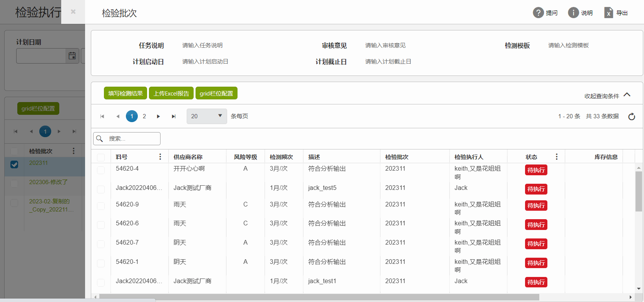Sort by 检测频次 column header
Screen dimensions: 644x302
click(281, 157)
